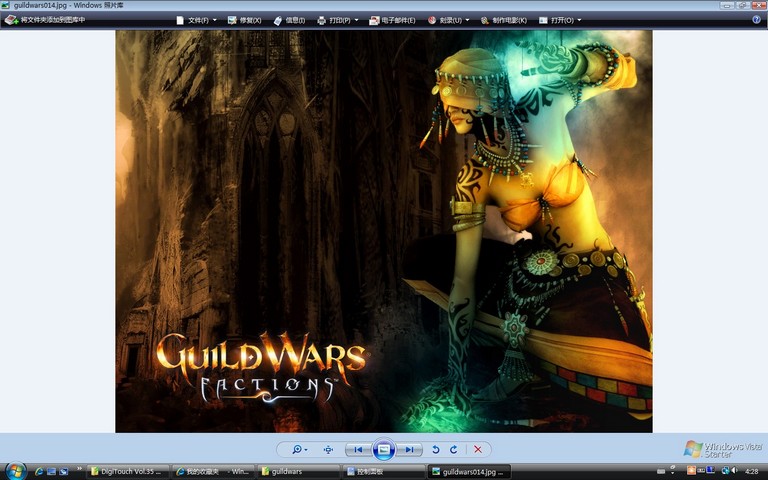Screen dimensions: 768x480
Task: Click the switch windows quick launch icon
Action: 64,471
